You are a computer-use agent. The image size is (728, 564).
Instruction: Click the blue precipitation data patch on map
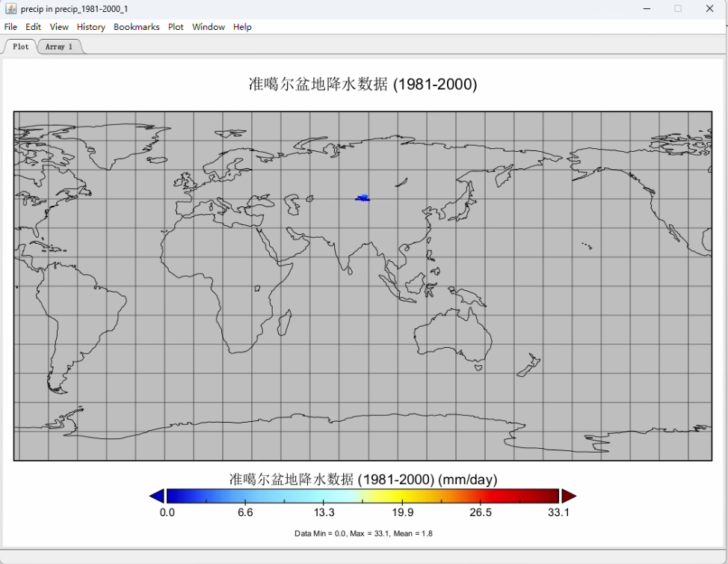pos(363,198)
